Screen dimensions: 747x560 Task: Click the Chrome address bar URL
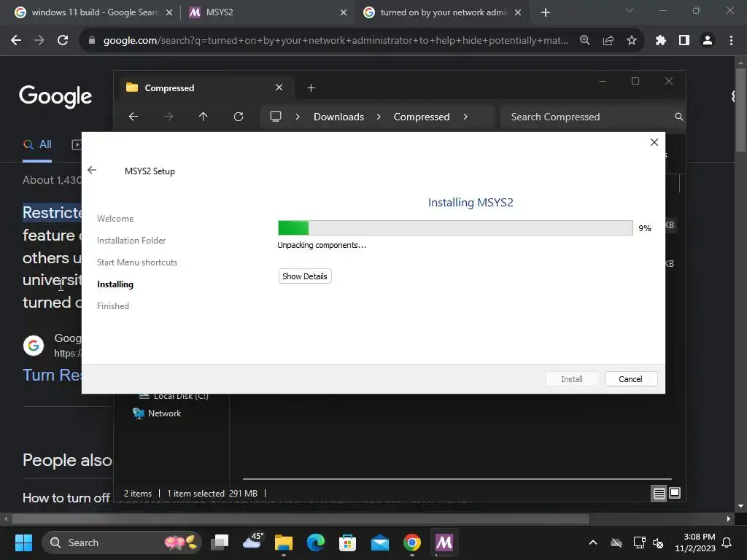(336, 41)
